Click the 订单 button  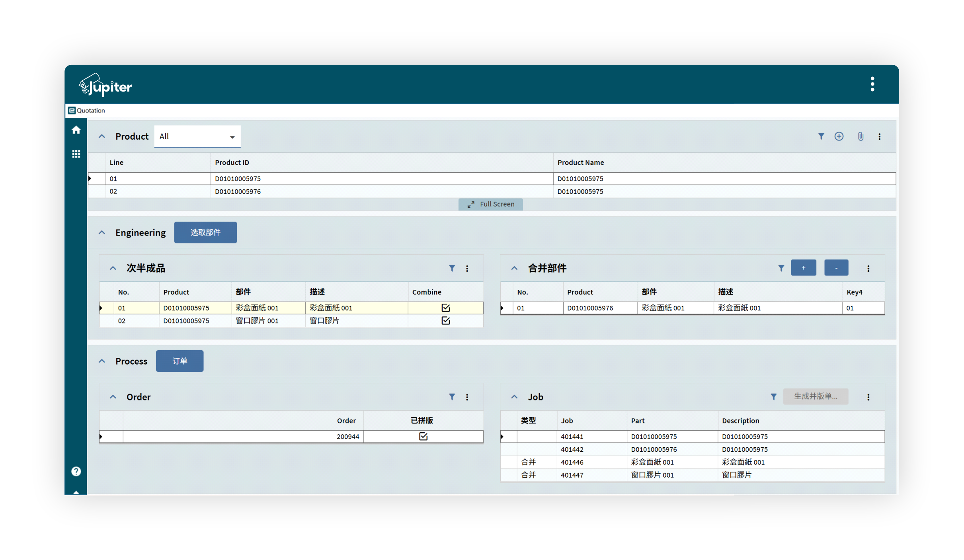(x=180, y=361)
